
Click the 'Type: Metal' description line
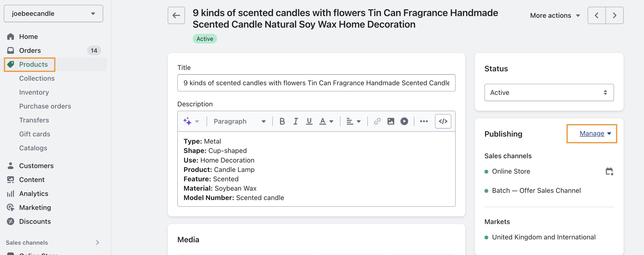202,141
